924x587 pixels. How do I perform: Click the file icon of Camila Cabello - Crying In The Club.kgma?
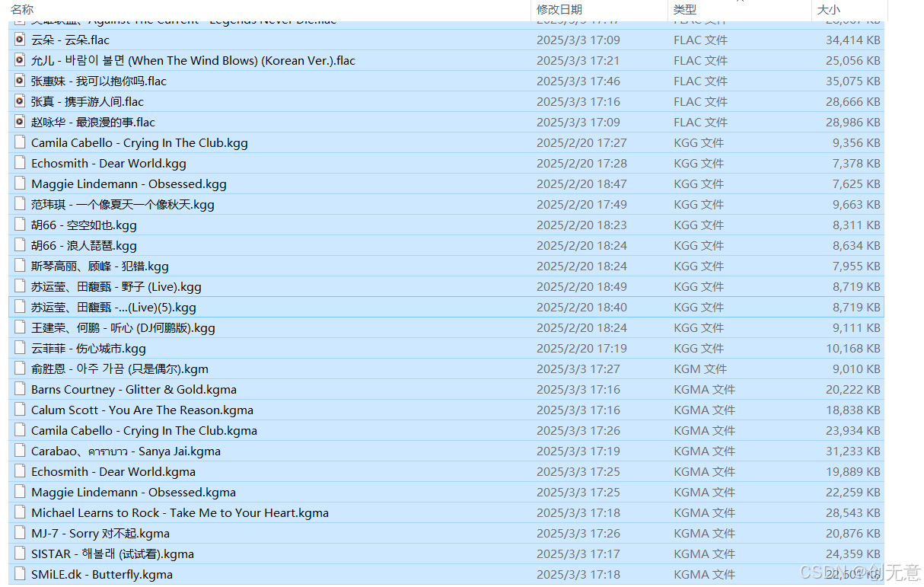click(x=20, y=430)
